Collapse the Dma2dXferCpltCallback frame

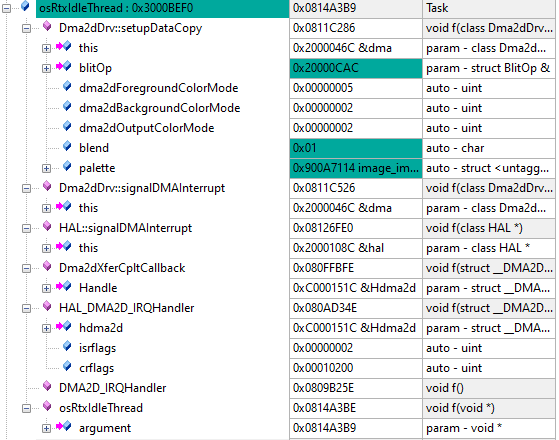(x=26, y=268)
